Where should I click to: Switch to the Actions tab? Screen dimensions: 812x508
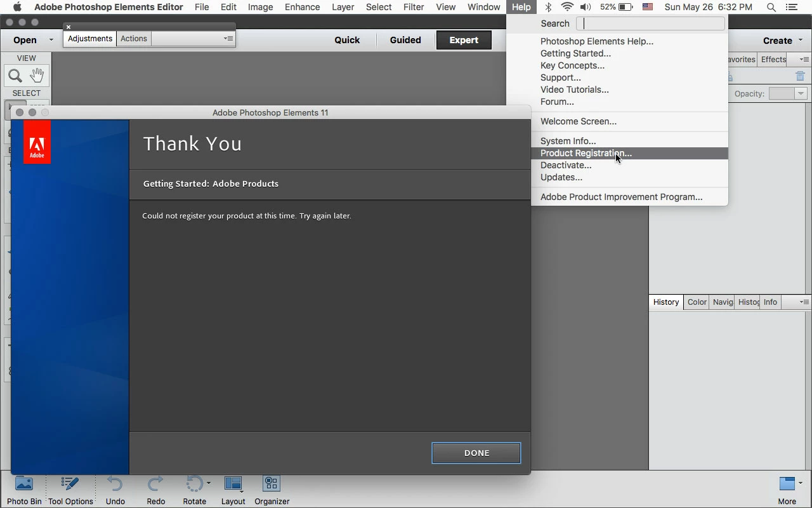pos(134,39)
